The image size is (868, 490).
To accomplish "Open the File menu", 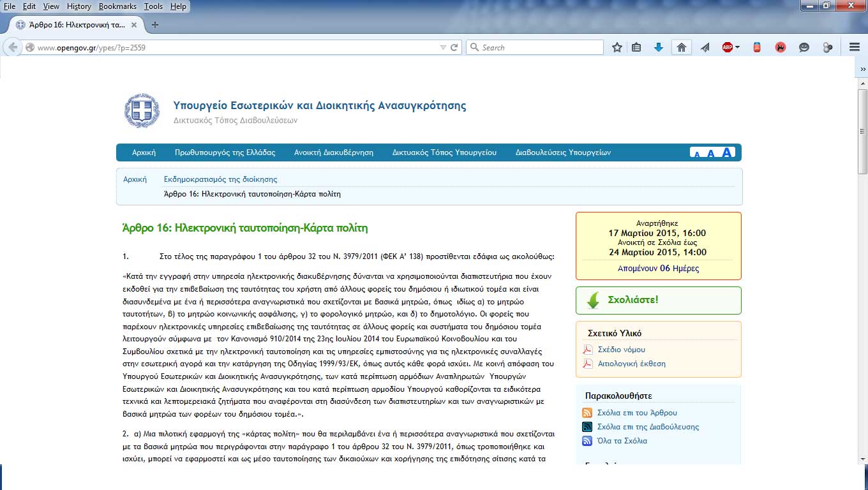I will pyautogui.click(x=10, y=6).
